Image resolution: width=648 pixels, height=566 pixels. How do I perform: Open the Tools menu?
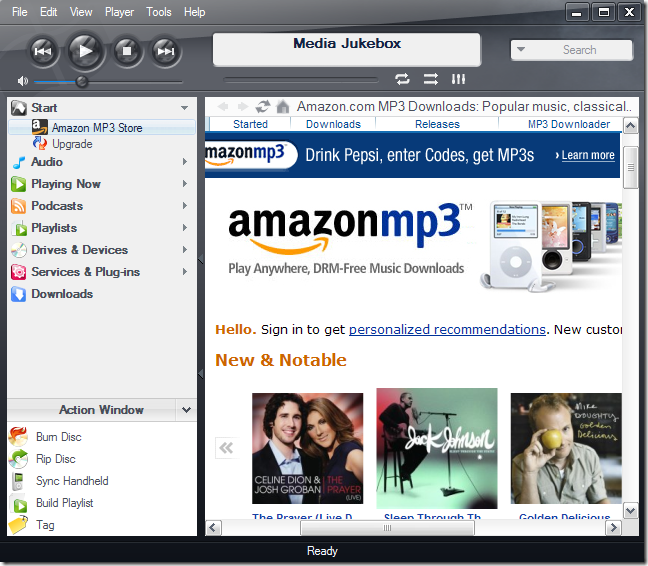(159, 12)
